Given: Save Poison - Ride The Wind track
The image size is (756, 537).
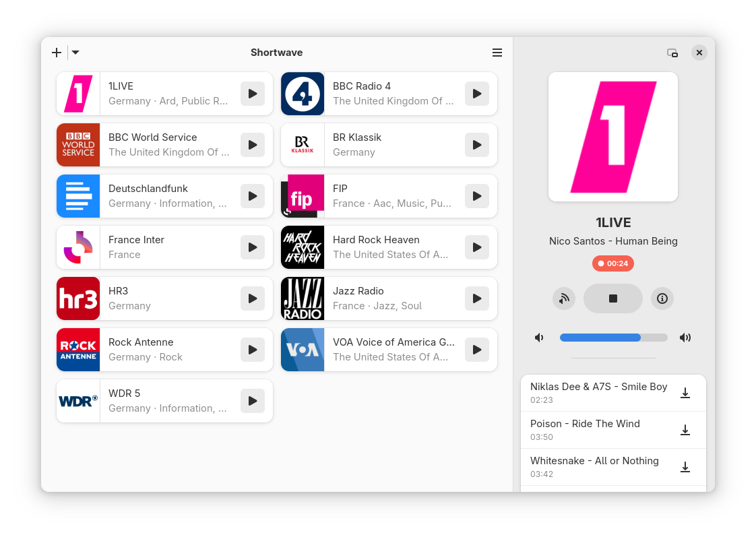Looking at the screenshot, I should coord(685,430).
